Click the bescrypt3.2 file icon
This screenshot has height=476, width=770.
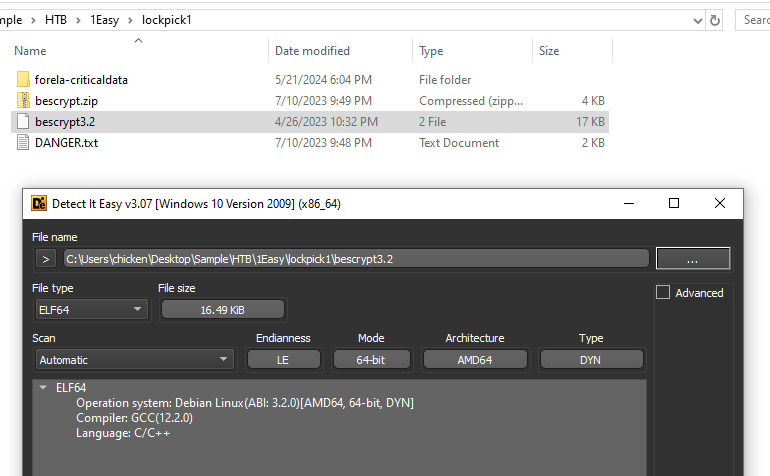[x=23, y=122]
